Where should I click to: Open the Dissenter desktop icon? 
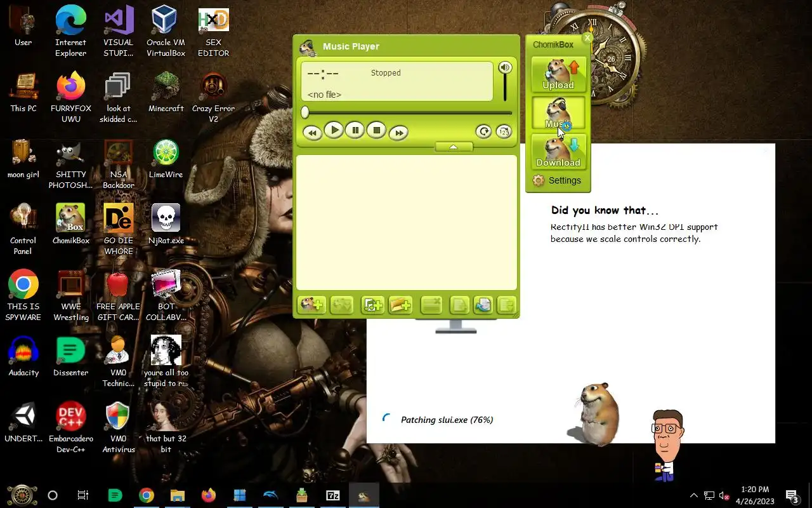click(71, 356)
